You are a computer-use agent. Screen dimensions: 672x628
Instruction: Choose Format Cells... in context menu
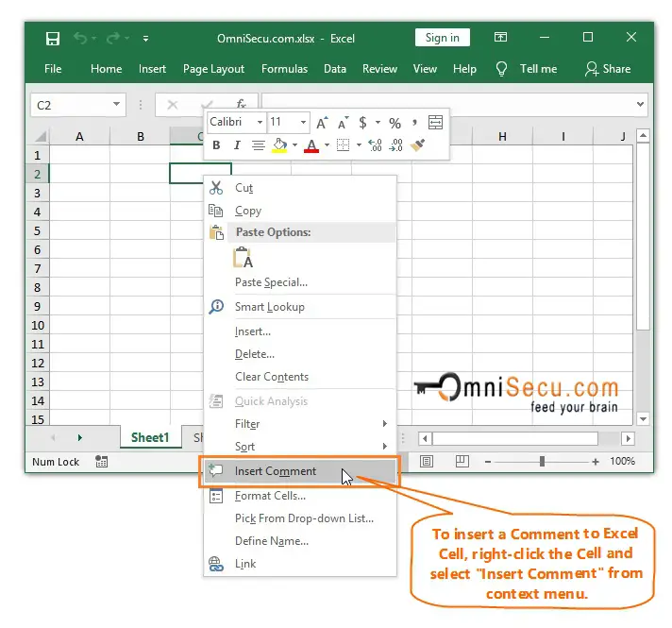pyautogui.click(x=300, y=496)
